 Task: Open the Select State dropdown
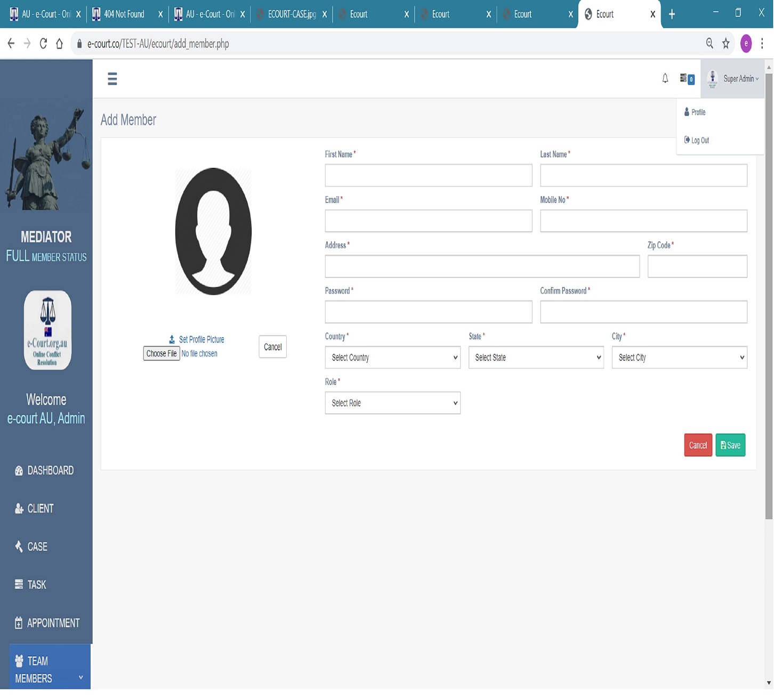(536, 357)
